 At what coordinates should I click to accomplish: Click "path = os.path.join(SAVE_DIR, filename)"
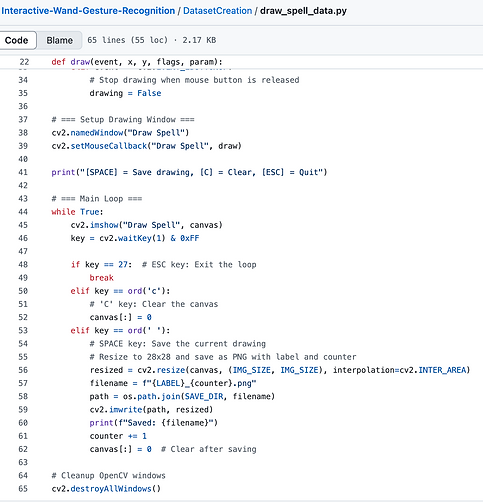[x=182, y=396]
